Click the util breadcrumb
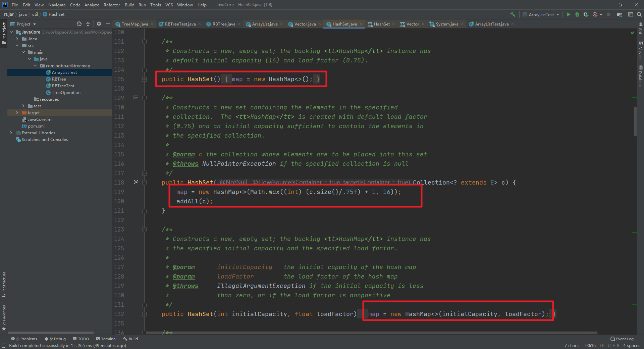Image resolution: width=644 pixels, height=349 pixels. click(35, 14)
